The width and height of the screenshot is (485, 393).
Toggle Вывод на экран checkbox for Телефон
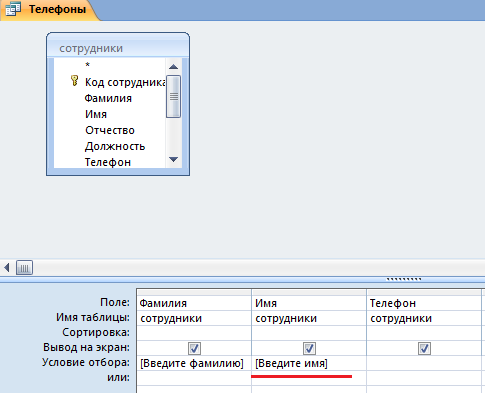point(424,348)
